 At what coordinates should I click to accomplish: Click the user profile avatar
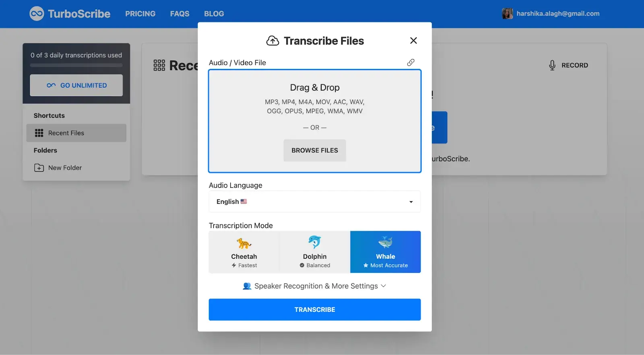(507, 14)
